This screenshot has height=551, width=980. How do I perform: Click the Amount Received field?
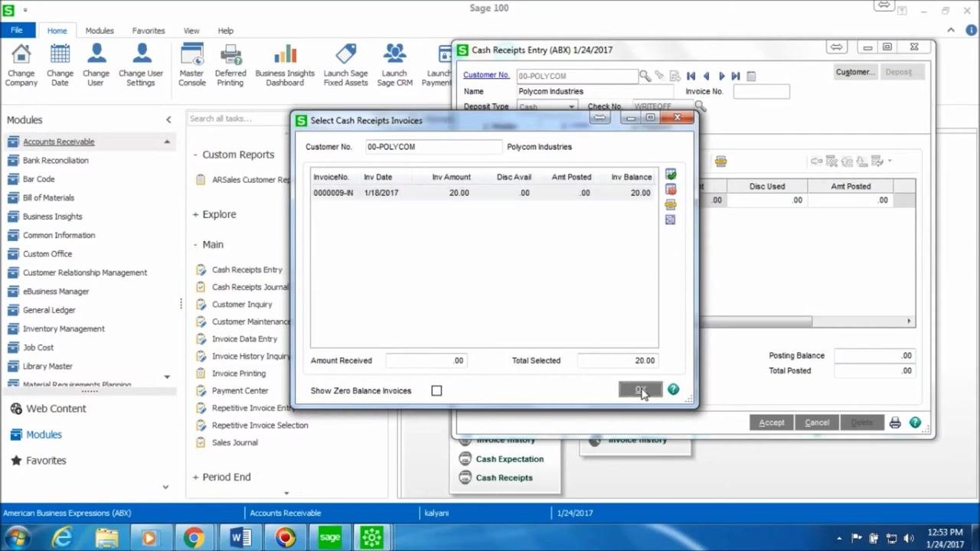click(x=426, y=360)
